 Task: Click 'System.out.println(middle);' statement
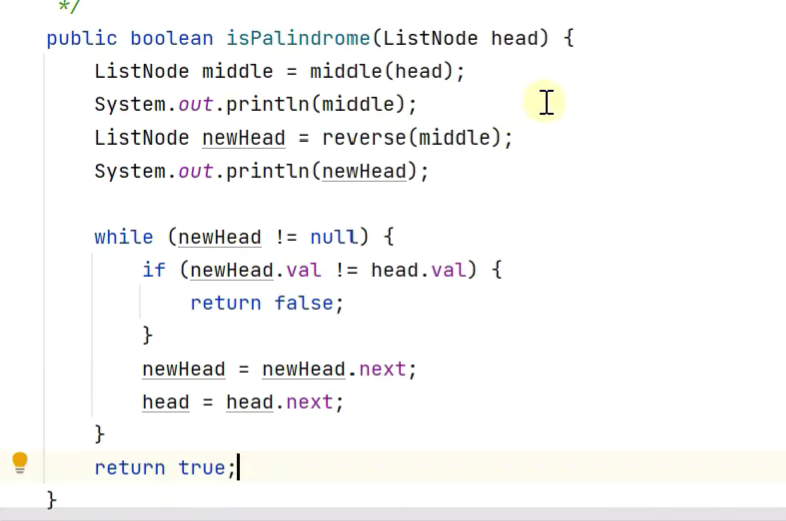[x=256, y=104]
